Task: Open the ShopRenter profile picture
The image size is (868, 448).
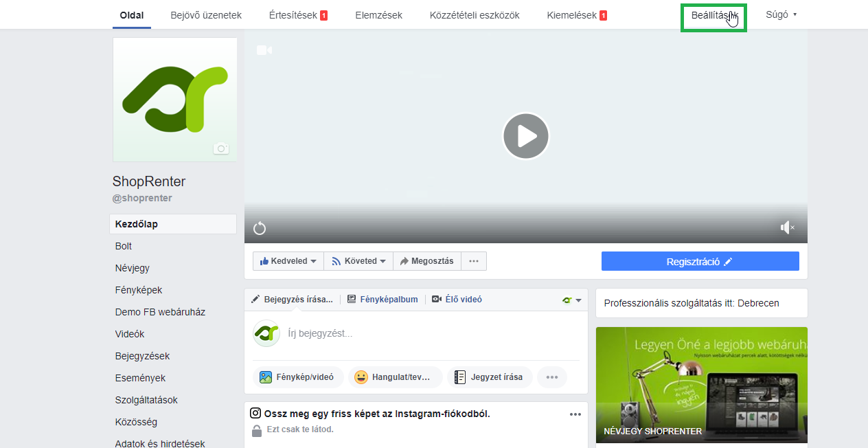Action: tap(175, 100)
